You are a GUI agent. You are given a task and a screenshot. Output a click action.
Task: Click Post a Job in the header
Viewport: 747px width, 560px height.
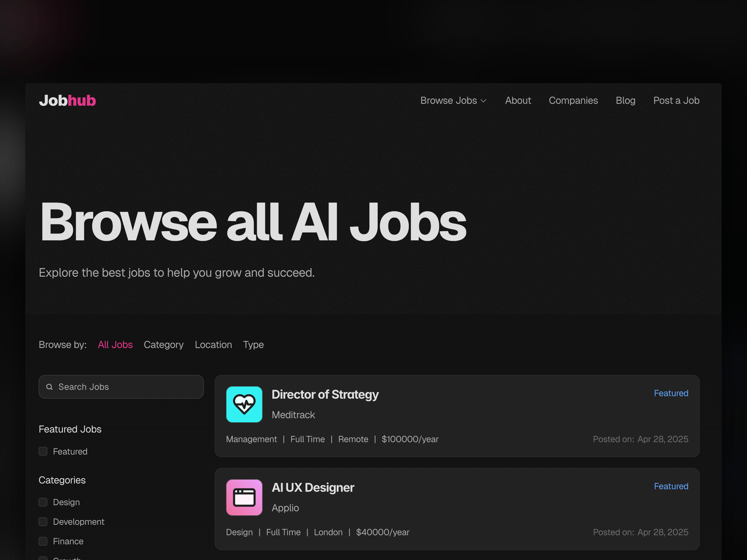(x=676, y=100)
